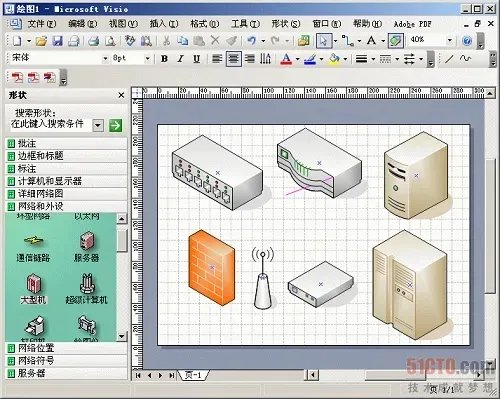The width and height of the screenshot is (500, 399).
Task: Select the Mainframe (大型机) shape in stencil
Action: coord(33,288)
